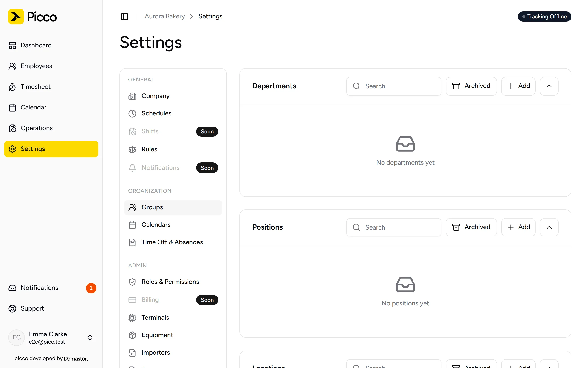Show archived positions

coord(471,227)
